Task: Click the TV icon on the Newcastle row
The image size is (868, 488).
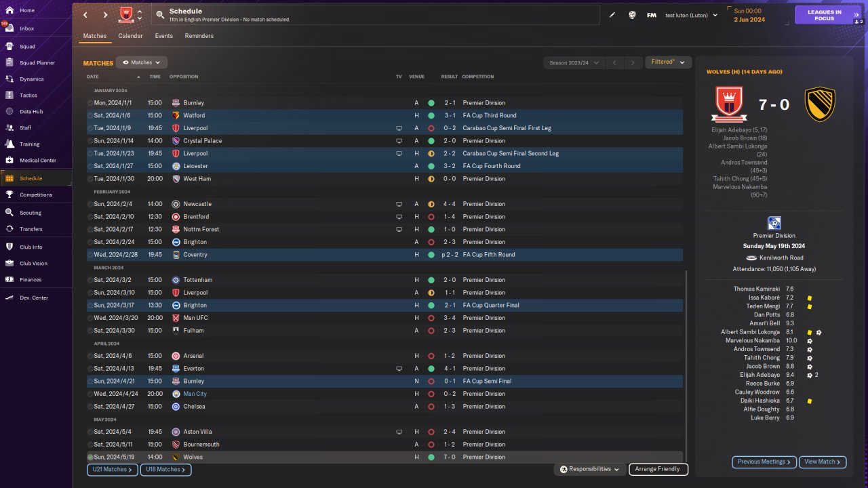Action: [399, 204]
